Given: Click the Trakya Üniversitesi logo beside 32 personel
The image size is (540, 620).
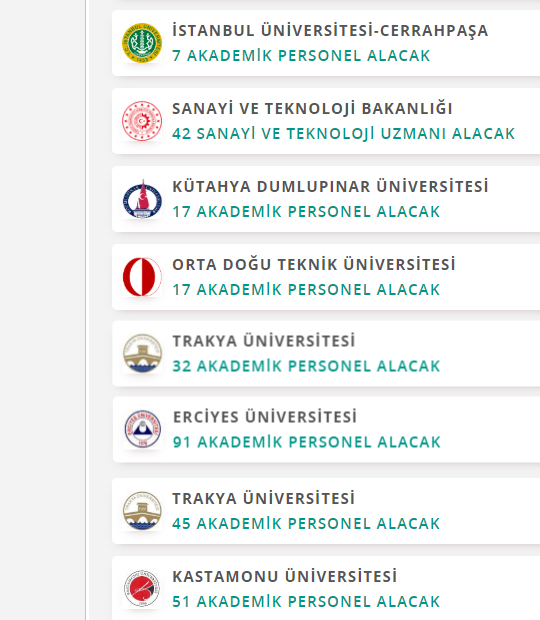Looking at the screenshot, I should [142, 353].
